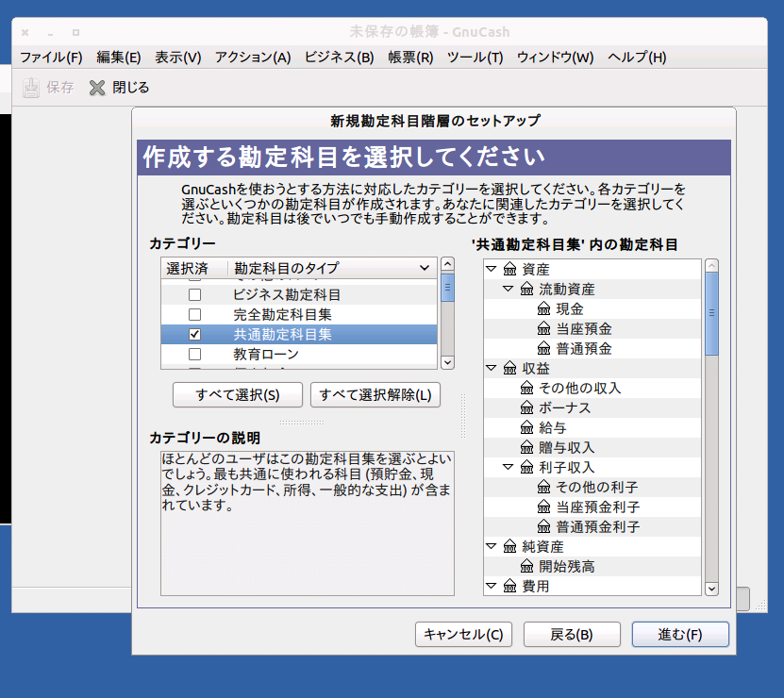The image size is (784, 698).
Task: Select the ビジネス勘定科目 category row text
Action: [287, 294]
